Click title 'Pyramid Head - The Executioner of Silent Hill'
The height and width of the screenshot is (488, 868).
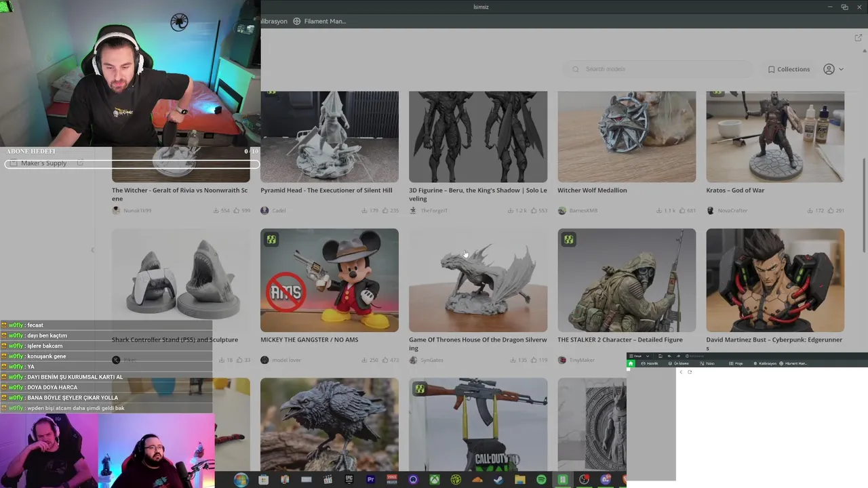click(x=326, y=190)
